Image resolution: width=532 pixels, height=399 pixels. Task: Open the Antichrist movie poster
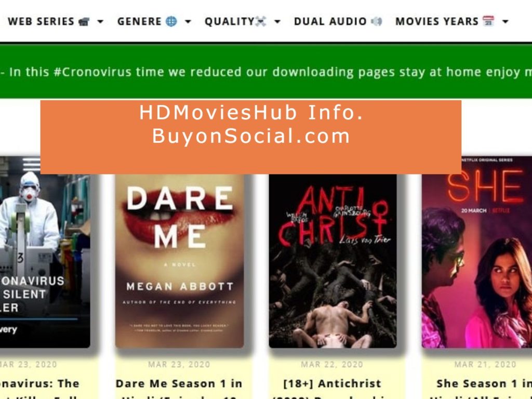333,261
